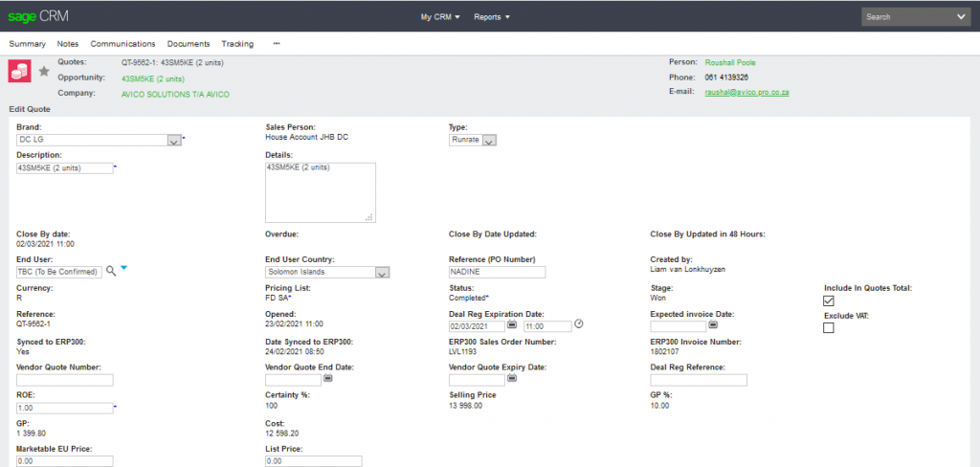980x467 pixels.
Task: Open calendar for Expected Invoice Date
Action: coord(713,325)
